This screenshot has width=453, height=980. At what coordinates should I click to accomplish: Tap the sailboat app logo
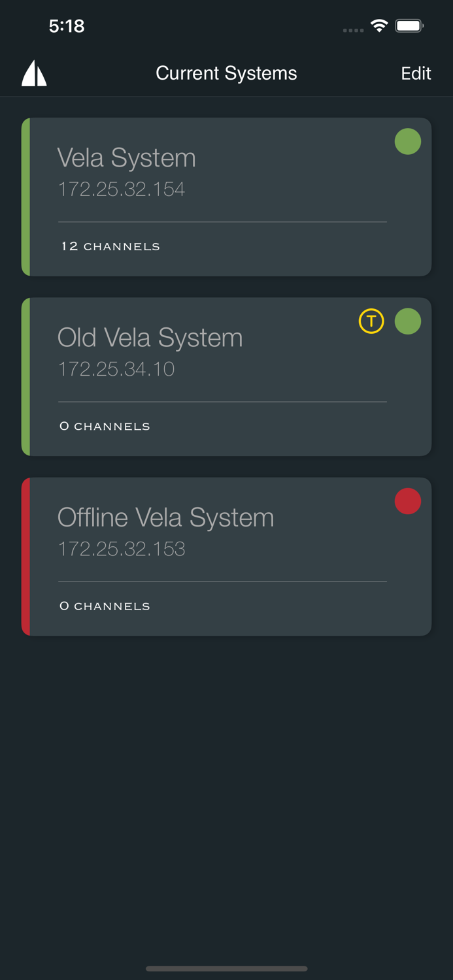33,73
